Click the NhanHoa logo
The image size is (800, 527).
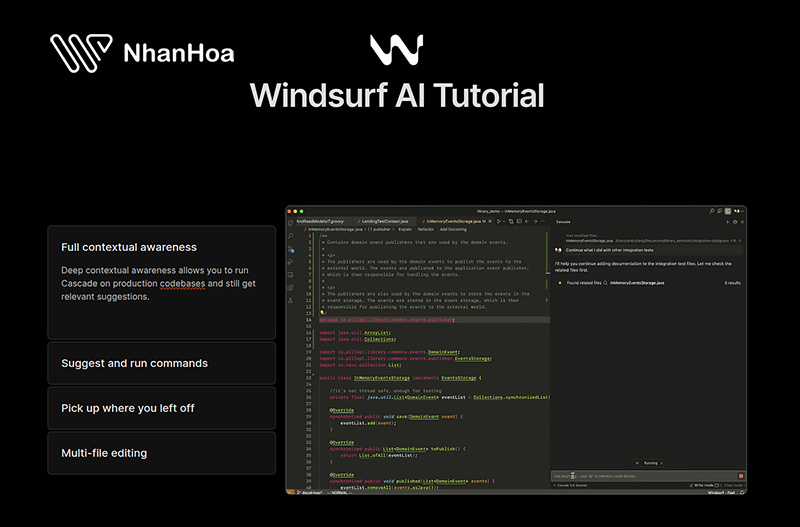pyautogui.click(x=142, y=53)
